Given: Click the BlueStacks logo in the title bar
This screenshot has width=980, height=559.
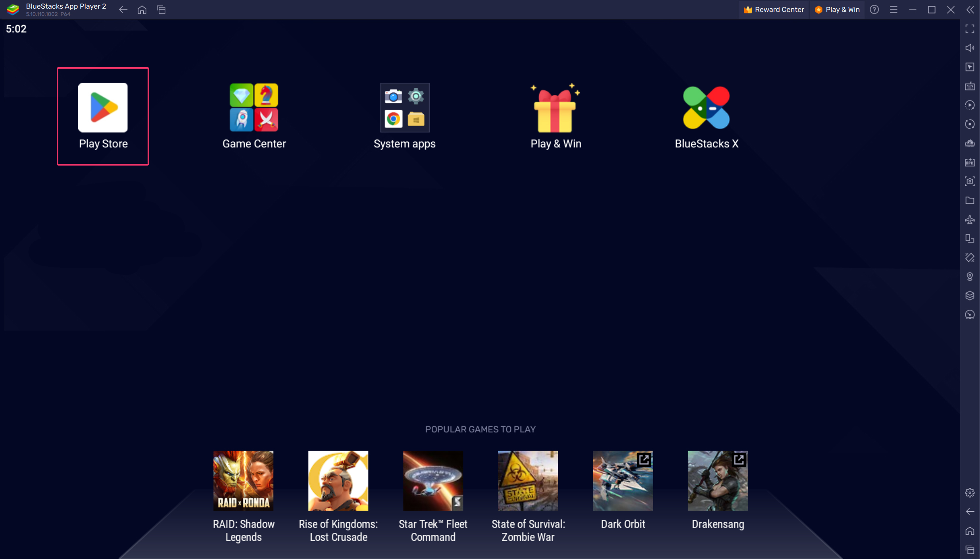Looking at the screenshot, I should (x=13, y=10).
